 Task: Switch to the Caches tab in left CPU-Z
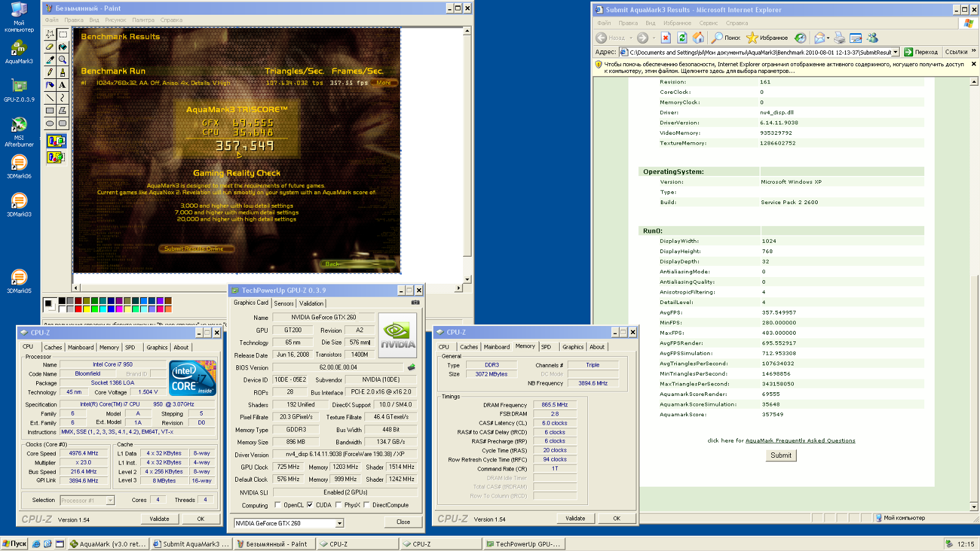point(53,348)
